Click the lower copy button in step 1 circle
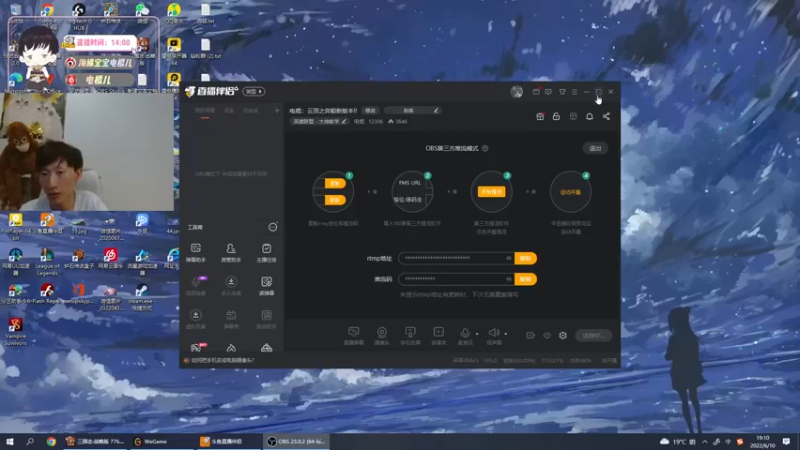Viewport: 800px width, 450px height. pyautogui.click(x=335, y=200)
